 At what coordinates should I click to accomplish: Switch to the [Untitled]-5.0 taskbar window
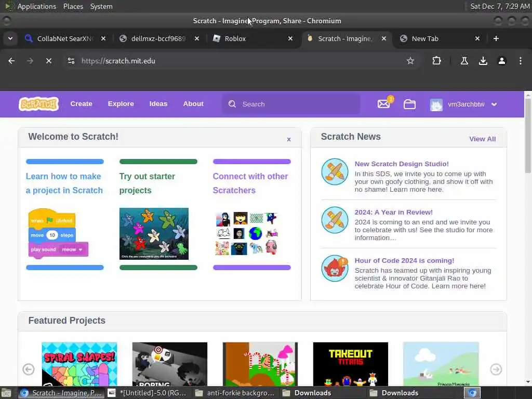148,393
